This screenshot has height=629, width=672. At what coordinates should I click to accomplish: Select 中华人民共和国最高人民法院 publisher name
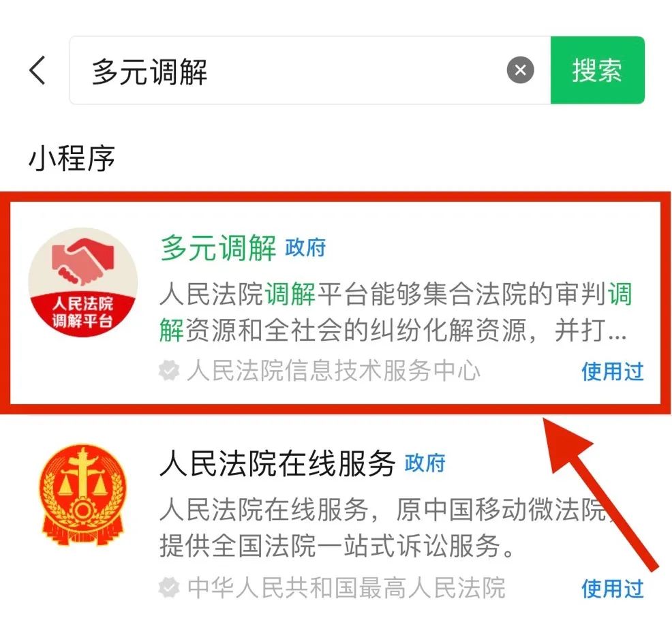346,587
